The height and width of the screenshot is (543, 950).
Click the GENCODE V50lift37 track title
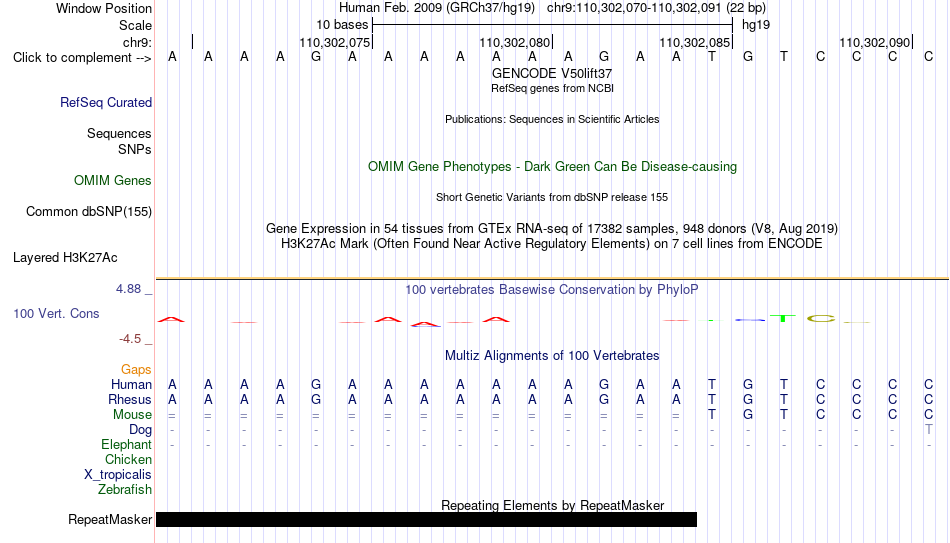pyautogui.click(x=552, y=73)
